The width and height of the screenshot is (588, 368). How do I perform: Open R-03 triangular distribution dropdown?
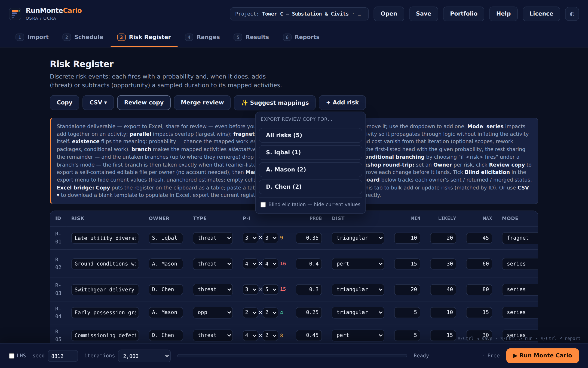[x=358, y=289]
